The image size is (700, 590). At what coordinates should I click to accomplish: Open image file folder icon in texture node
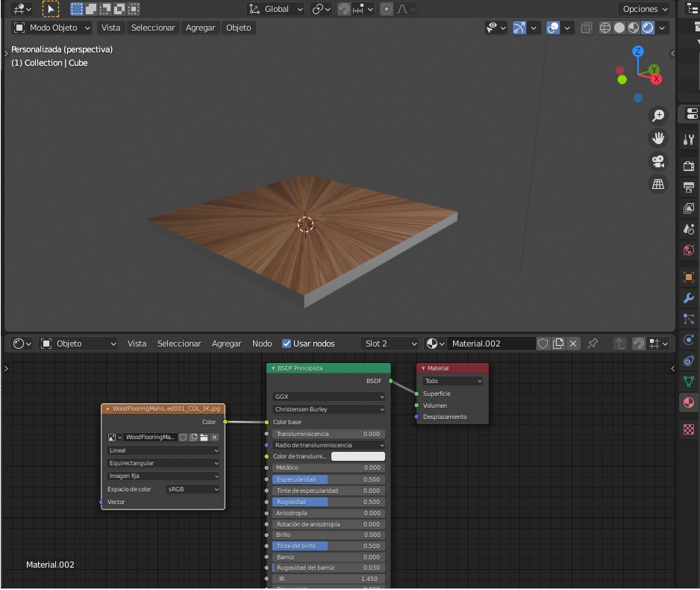pos(204,437)
